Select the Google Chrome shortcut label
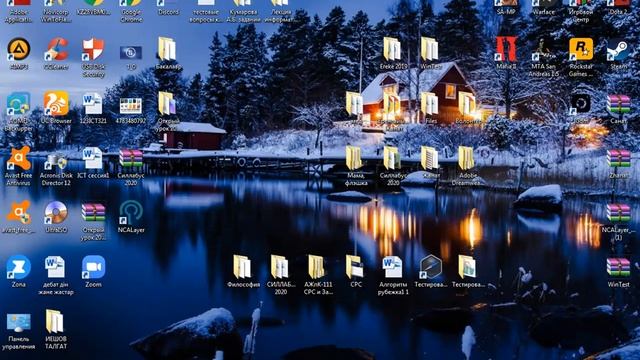Screen dimensions: 640x360 131,16
